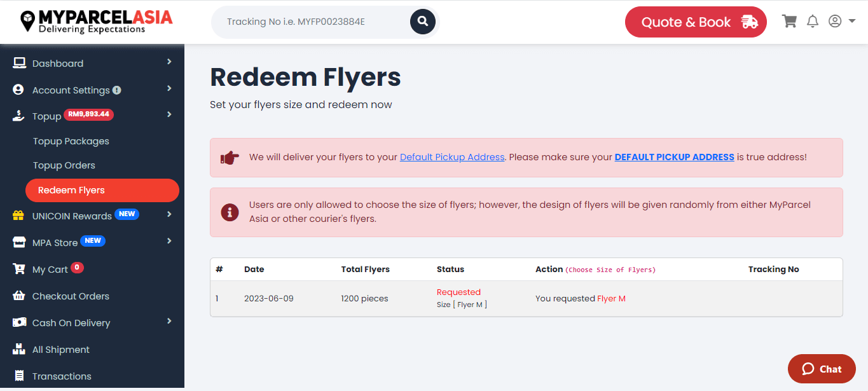This screenshot has height=391, width=868.
Task: Expand the Cash On Delivery chevron
Action: [169, 321]
